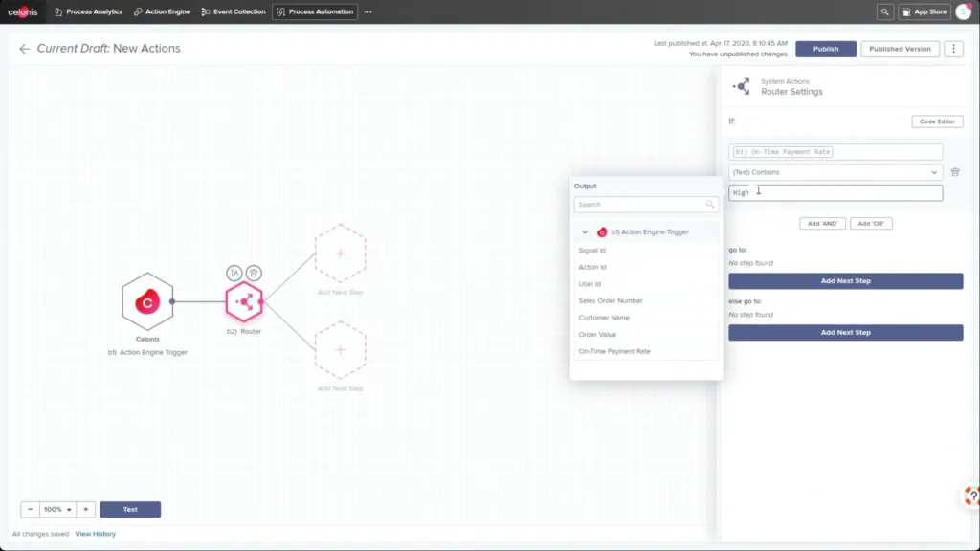
Task: Click Add Next Step under else go to
Action: [845, 332]
